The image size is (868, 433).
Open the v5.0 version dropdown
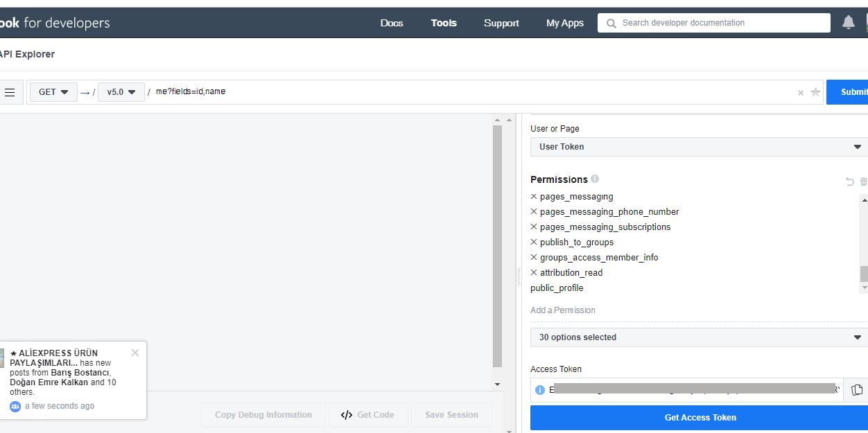121,92
